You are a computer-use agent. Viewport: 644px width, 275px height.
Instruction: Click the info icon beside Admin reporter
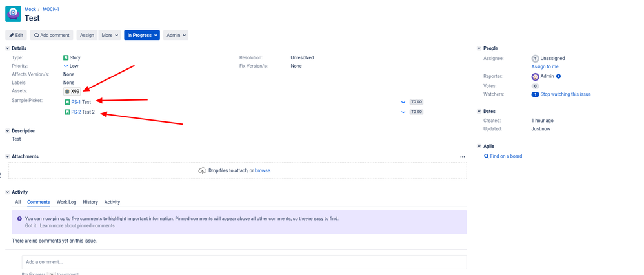[x=559, y=76]
